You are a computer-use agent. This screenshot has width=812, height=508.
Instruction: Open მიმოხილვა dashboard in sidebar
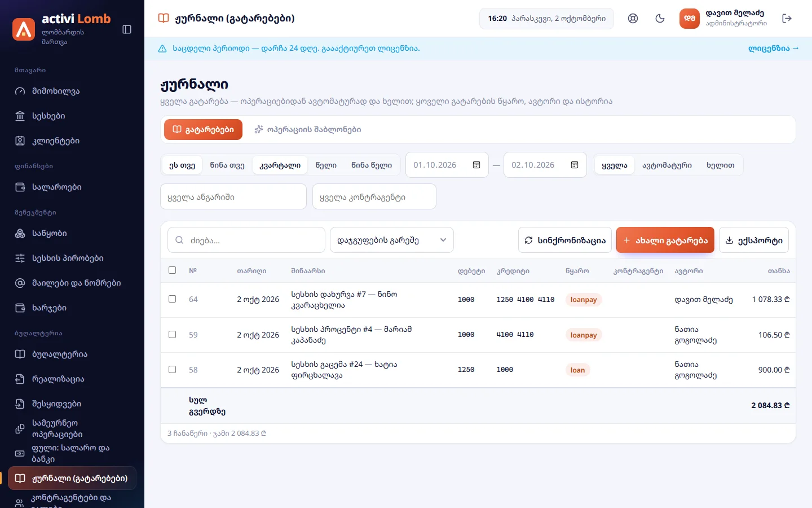point(72,91)
